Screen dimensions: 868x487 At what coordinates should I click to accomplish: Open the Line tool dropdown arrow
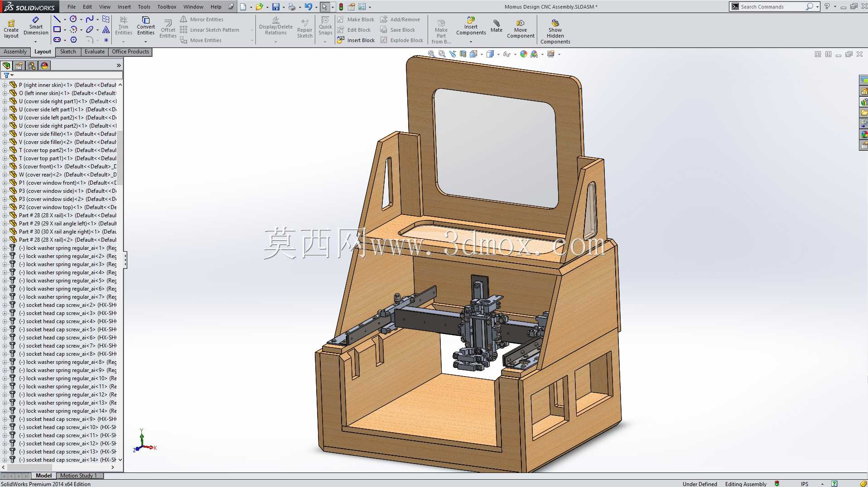[x=65, y=19]
